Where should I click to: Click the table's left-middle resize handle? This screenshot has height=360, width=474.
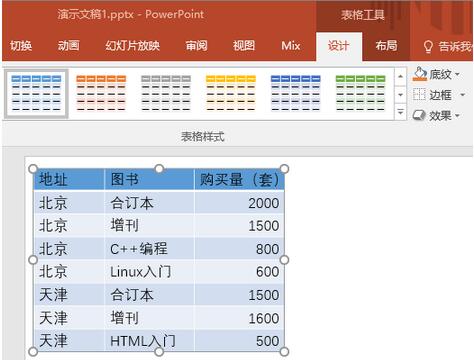[33, 260]
